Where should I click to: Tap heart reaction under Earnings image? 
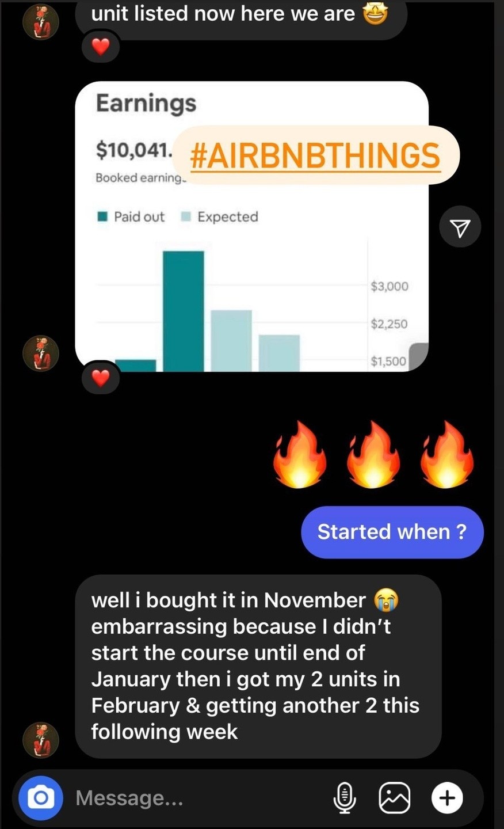pos(101,378)
